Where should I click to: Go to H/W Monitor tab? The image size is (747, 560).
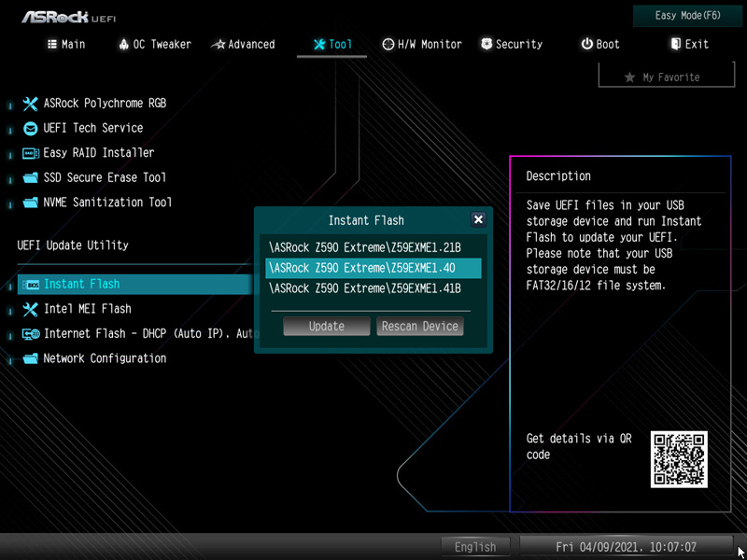(422, 44)
